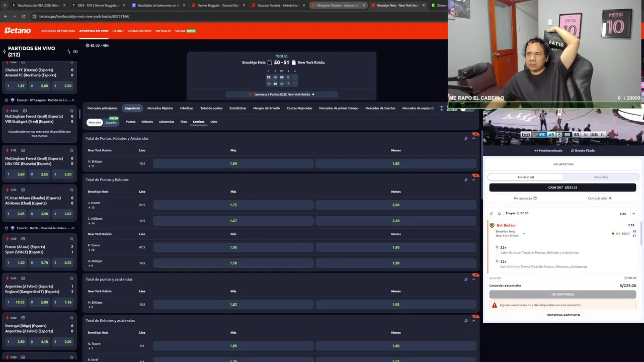This screenshot has height=362, width=644.
Task: Click the pin icon on the Simple bet slip
Action: click(x=492, y=213)
